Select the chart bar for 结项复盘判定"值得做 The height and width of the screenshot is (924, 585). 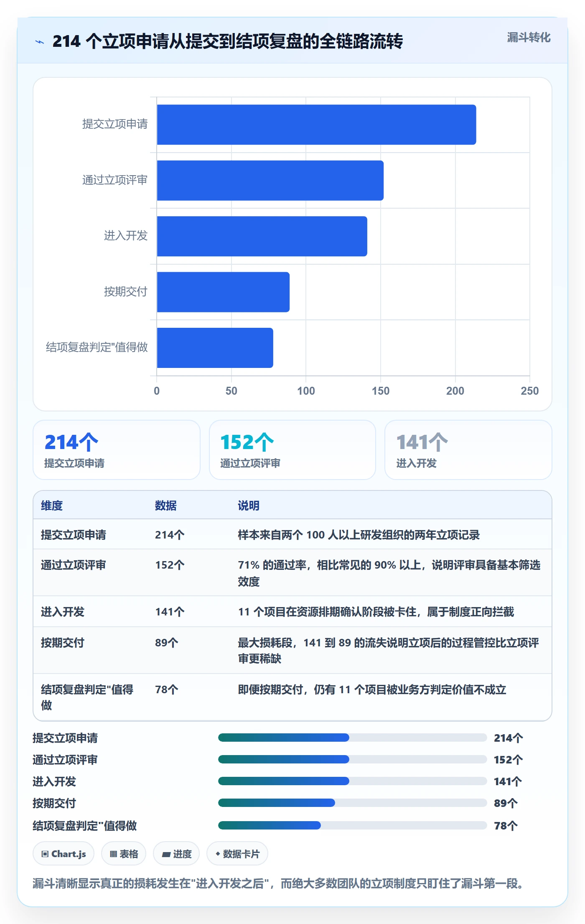215,348
